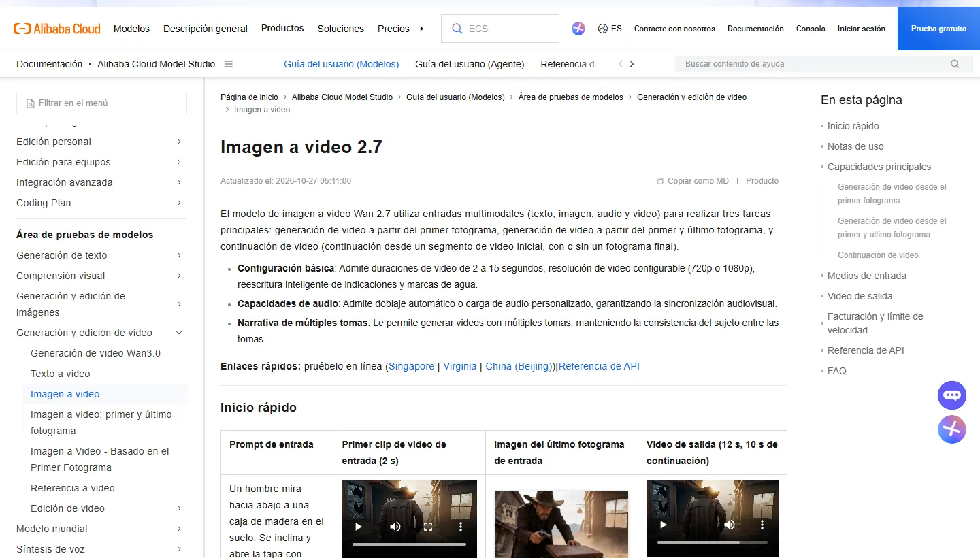Click the Prueba gratuita button
The height and width of the screenshot is (558, 980).
[x=938, y=29]
